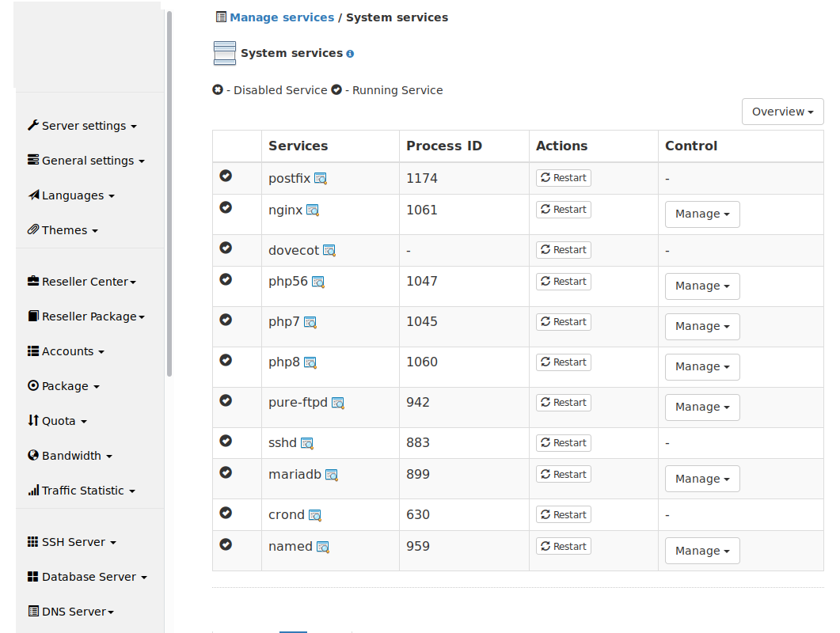840x633 pixels.
Task: Expand Server settings in the sidebar
Action: pos(82,126)
